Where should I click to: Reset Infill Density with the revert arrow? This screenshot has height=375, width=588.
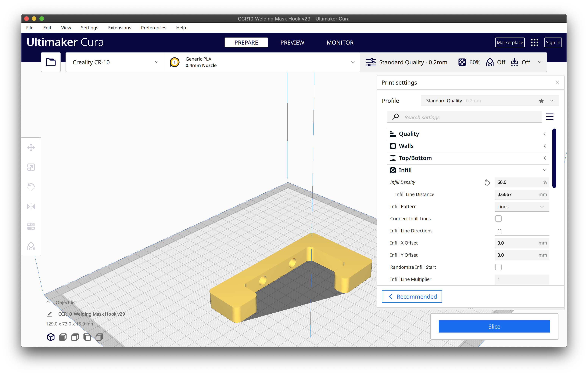(x=487, y=182)
